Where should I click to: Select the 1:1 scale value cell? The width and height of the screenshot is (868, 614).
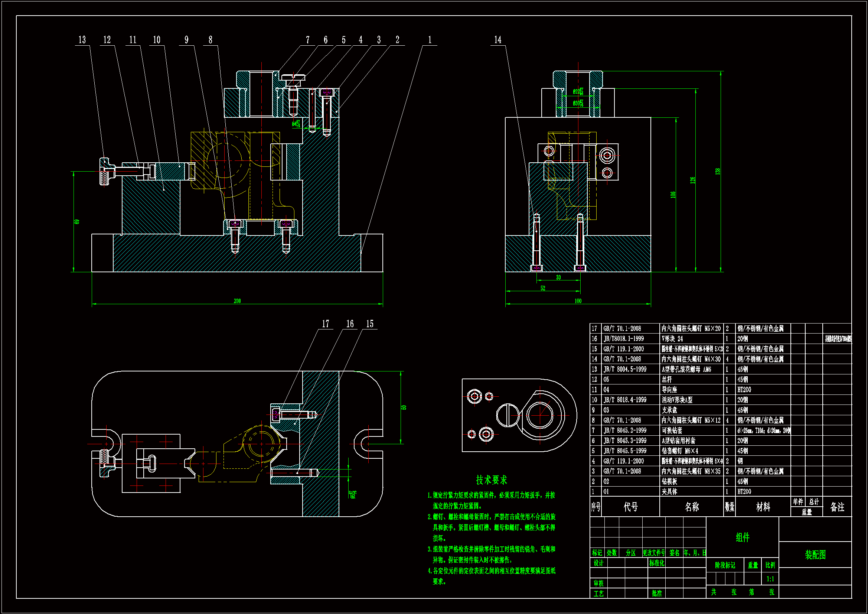[x=770, y=579]
